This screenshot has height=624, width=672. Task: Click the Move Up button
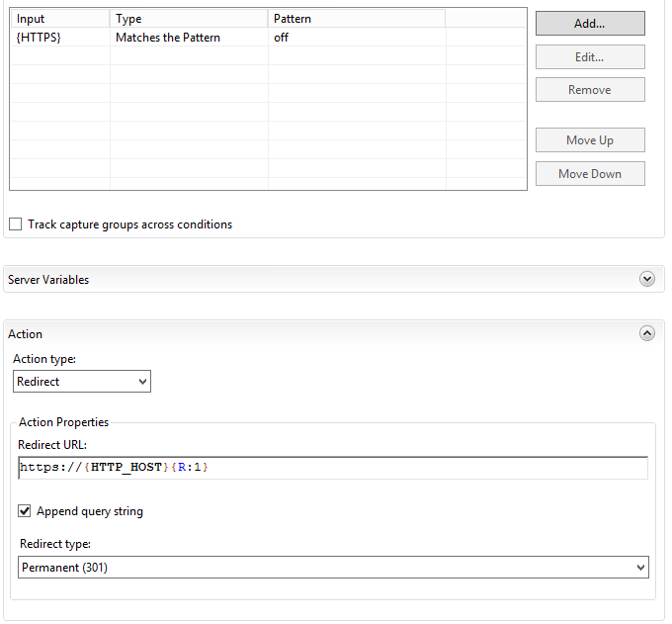590,139
